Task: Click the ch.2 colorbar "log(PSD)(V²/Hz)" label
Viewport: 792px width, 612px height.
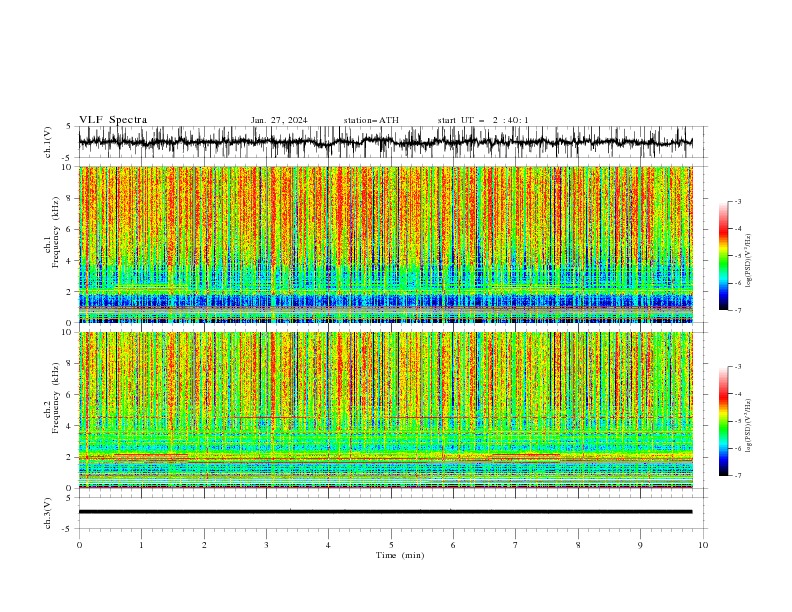Action: click(749, 426)
